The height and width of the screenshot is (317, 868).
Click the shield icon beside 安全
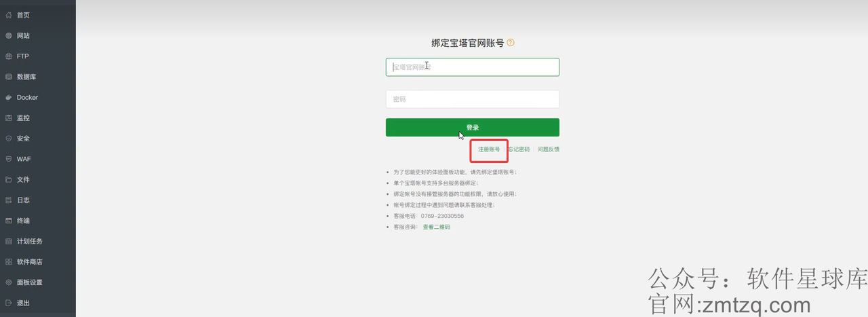9,138
